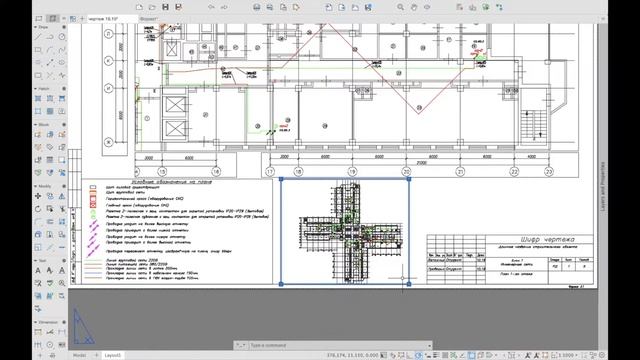Expand the Layers and Properties side panel

tap(603, 186)
